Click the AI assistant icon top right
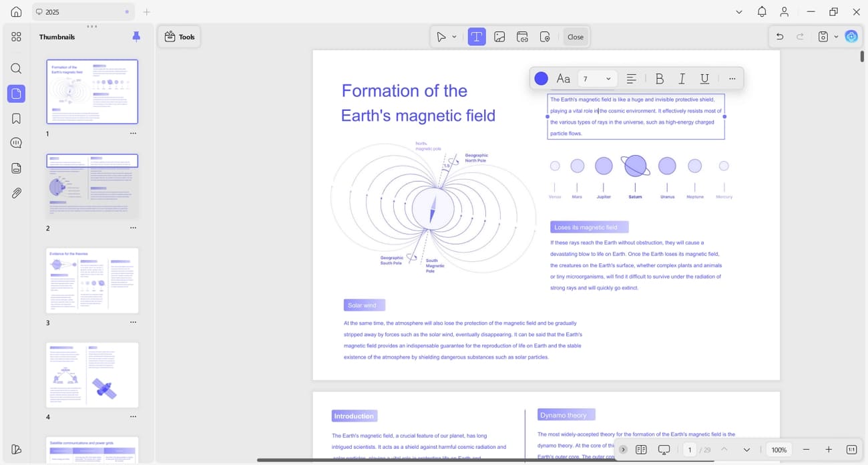The width and height of the screenshot is (868, 465). (x=851, y=37)
